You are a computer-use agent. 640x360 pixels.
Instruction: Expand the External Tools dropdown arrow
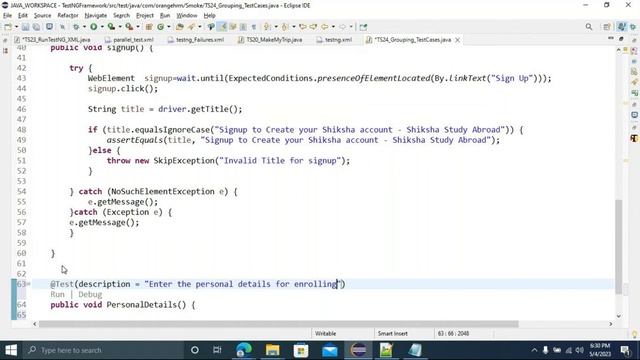[x=138, y=27]
